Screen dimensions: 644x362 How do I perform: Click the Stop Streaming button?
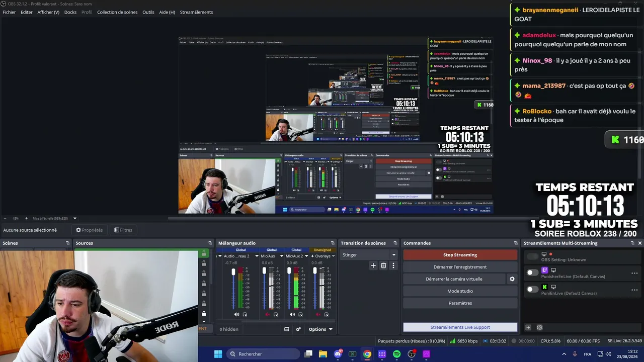pos(460,255)
